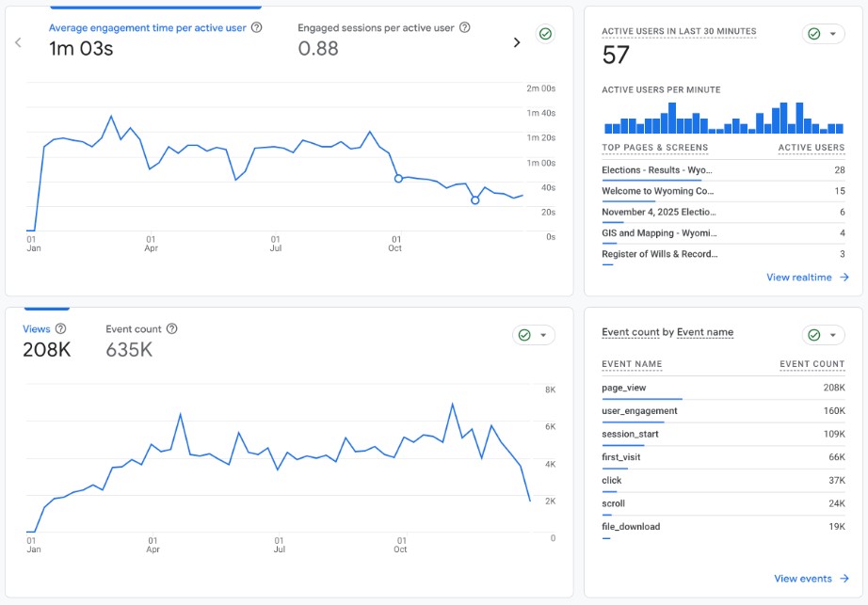The width and height of the screenshot is (868, 605).
Task: Click help icon beside Engaged sessions metric
Action: click(465, 28)
